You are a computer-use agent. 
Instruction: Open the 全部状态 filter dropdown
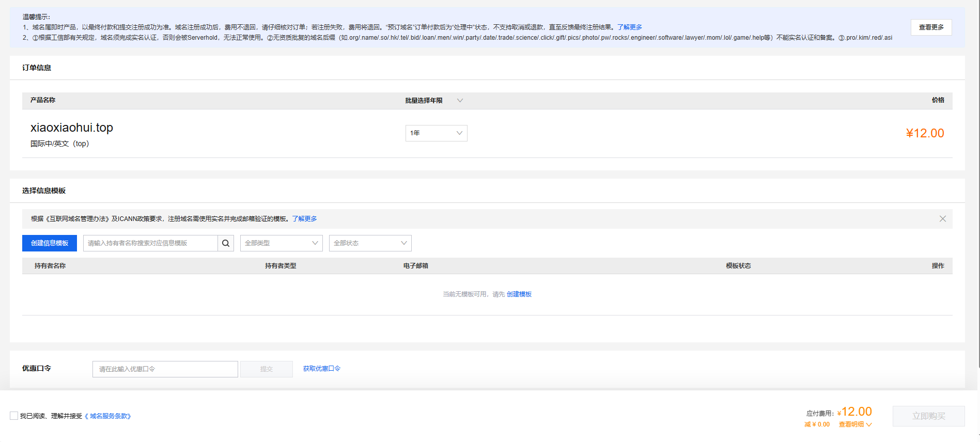[370, 243]
